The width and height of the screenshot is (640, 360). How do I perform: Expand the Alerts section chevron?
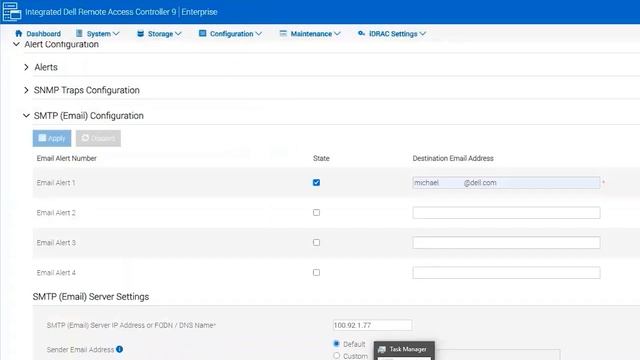pyautogui.click(x=26, y=67)
